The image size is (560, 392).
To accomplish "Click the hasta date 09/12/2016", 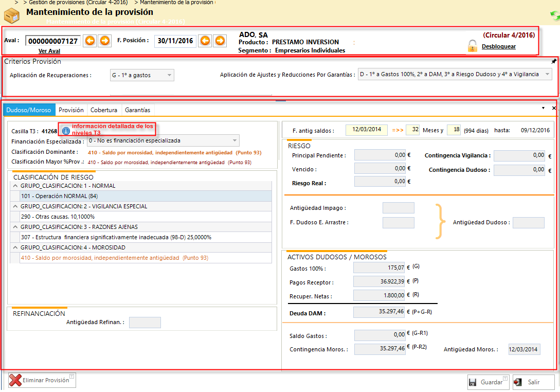I will tap(535, 130).
